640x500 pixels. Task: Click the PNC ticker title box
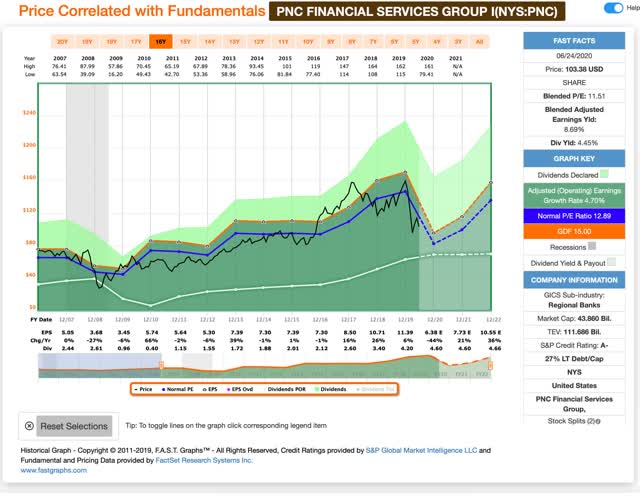417,11
